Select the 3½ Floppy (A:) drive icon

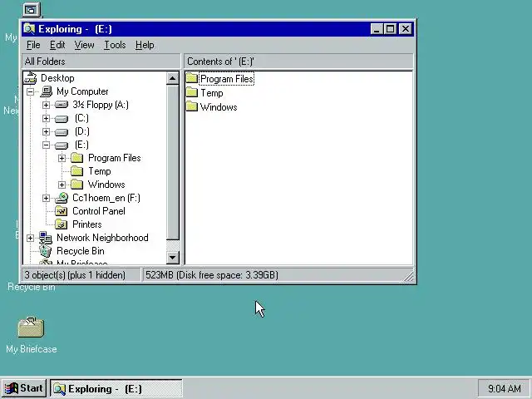click(x=62, y=105)
